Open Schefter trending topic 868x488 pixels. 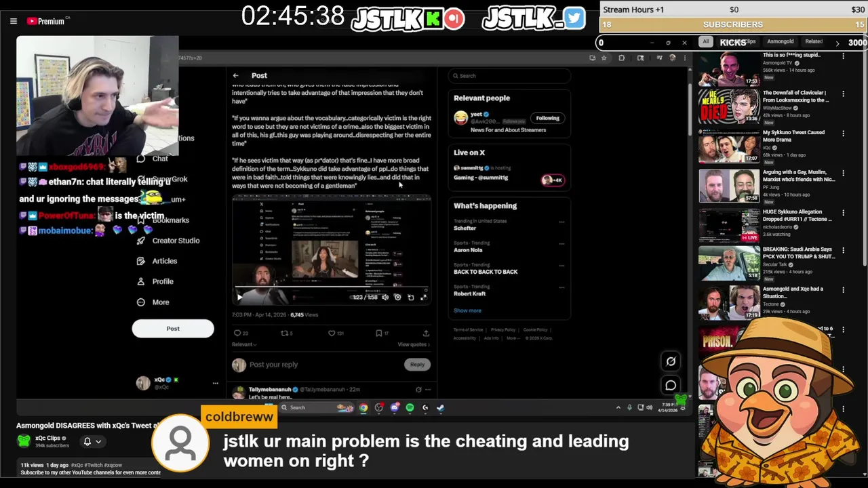pos(465,228)
